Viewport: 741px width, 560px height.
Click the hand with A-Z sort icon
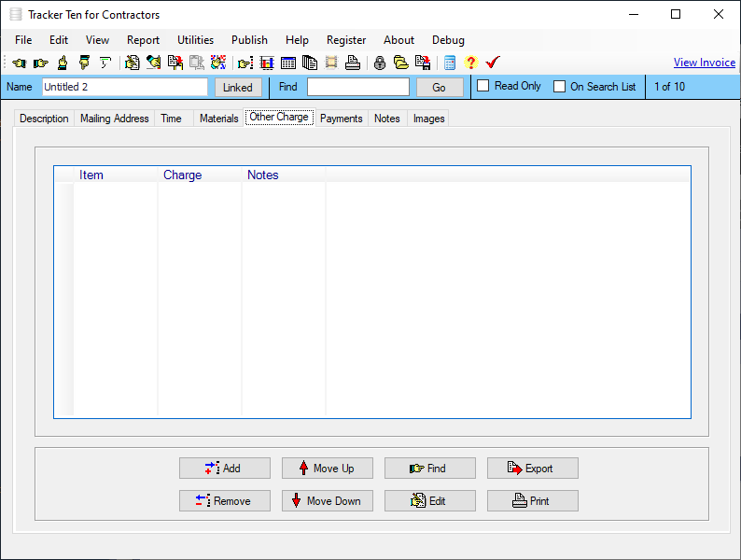pos(217,63)
